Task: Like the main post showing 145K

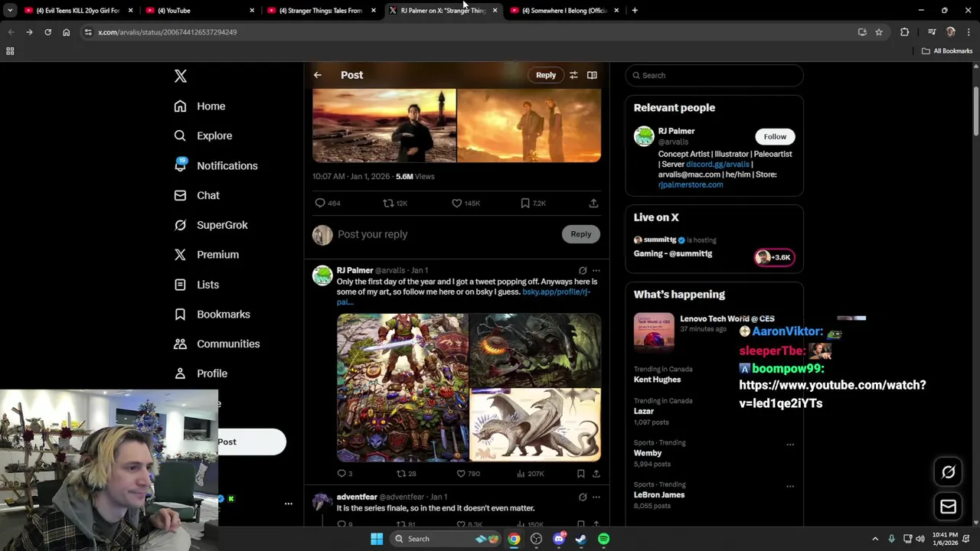Action: tap(456, 203)
